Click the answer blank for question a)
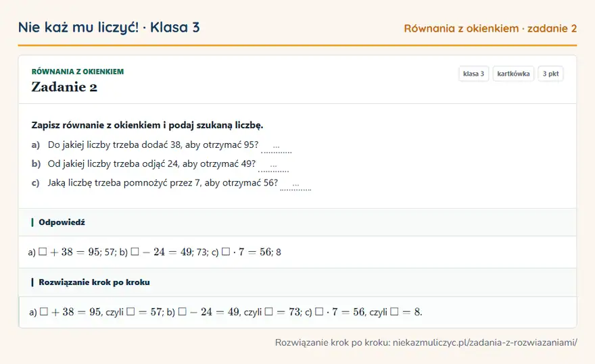Viewport: 595px width, 364px height. pos(277,147)
